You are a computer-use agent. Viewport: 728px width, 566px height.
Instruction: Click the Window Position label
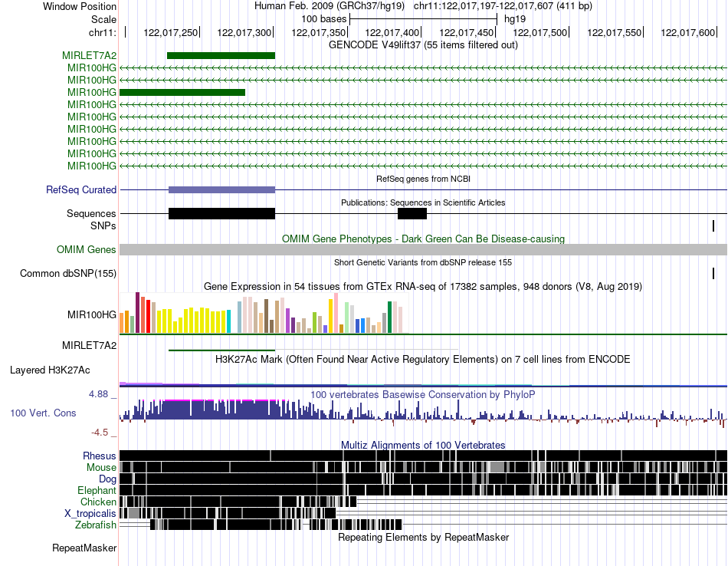pyautogui.click(x=80, y=6)
